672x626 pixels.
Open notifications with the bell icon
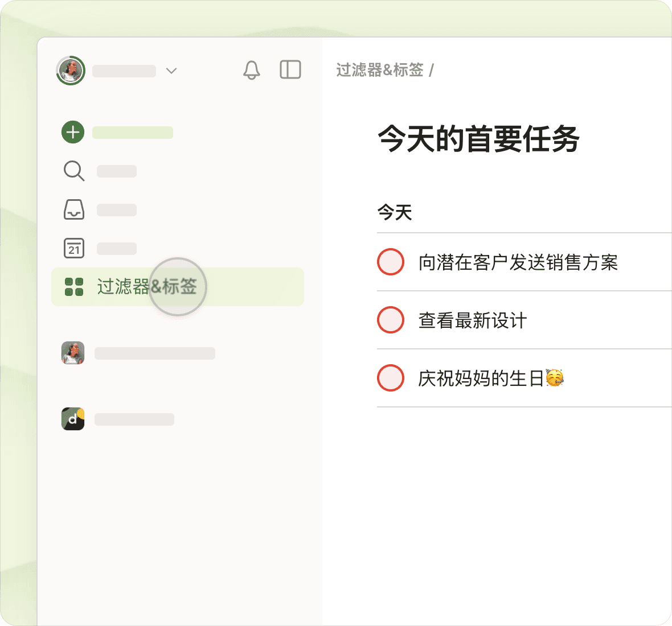click(x=251, y=70)
